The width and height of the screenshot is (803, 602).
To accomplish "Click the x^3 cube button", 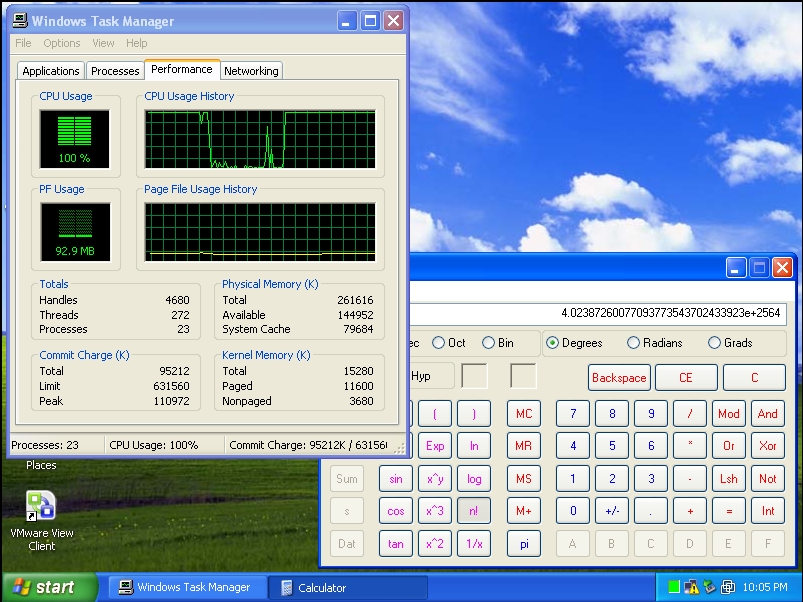I will [435, 511].
